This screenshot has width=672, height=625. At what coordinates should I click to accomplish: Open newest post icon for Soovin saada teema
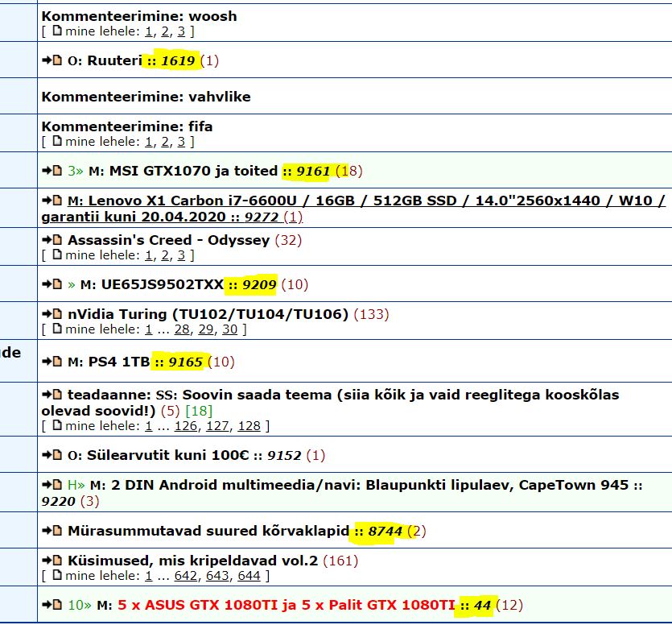(52, 395)
